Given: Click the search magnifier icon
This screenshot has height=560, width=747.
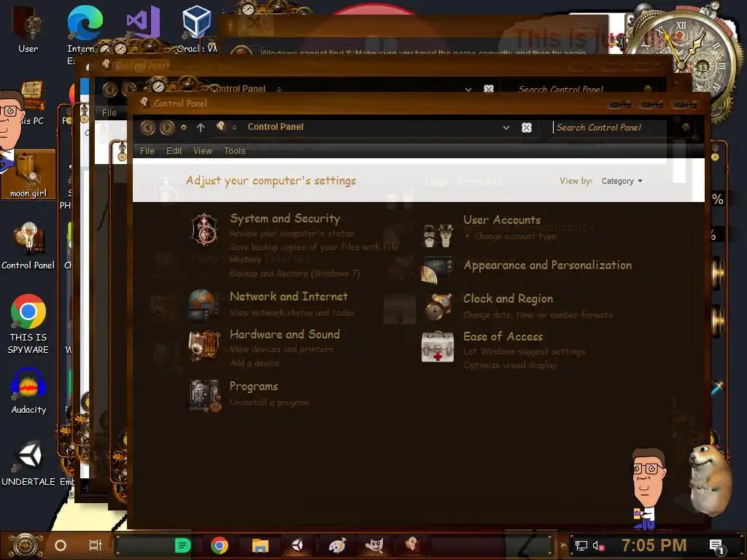Looking at the screenshot, I should point(686,127).
